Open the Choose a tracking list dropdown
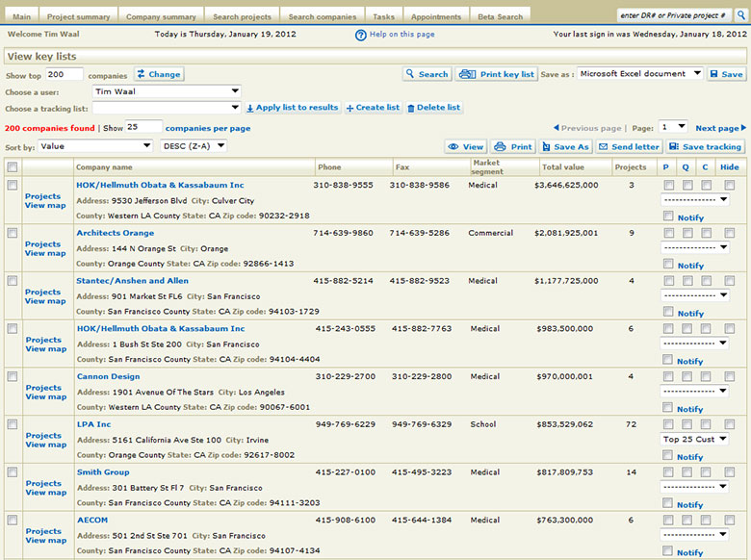This screenshot has height=560, width=751. pyautogui.click(x=167, y=108)
